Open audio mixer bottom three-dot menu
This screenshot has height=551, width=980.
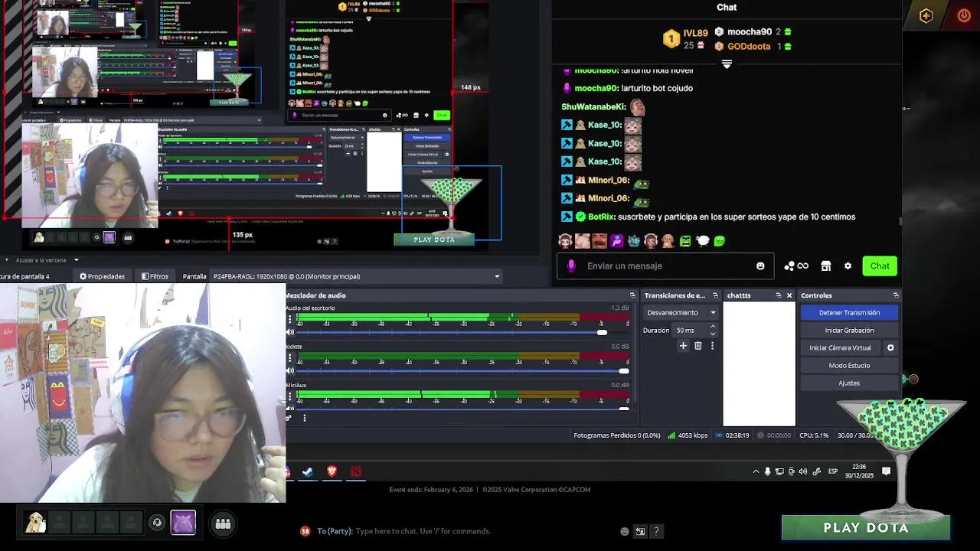(x=305, y=418)
